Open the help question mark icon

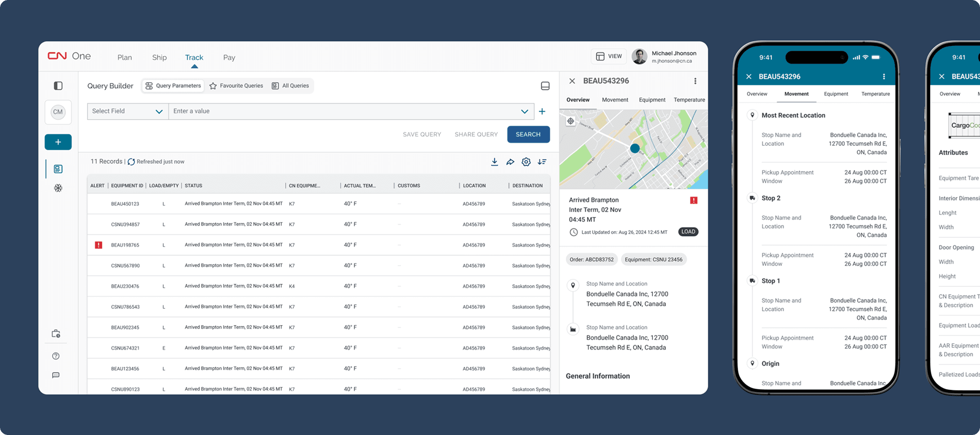pos(56,356)
